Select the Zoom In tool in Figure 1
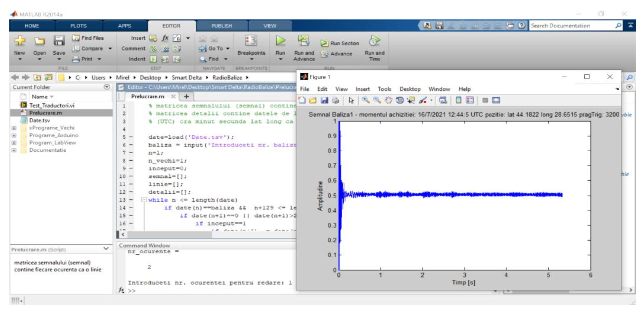Image resolution: width=644 pixels, height=313 pixels. click(x=366, y=100)
